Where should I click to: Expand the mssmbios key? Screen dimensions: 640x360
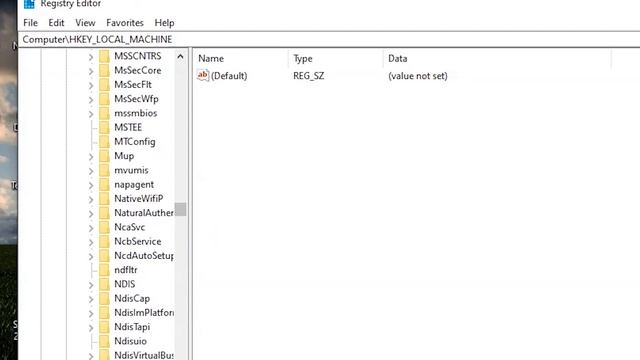coord(91,114)
